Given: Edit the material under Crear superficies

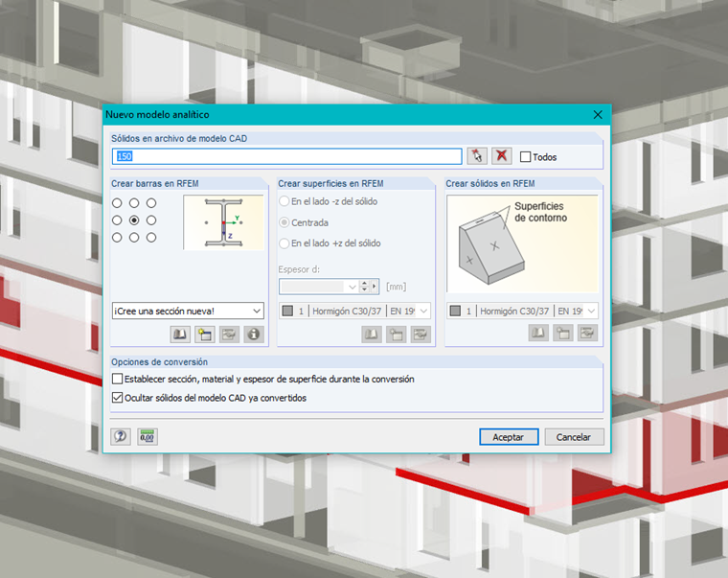Looking at the screenshot, I should click(x=421, y=335).
